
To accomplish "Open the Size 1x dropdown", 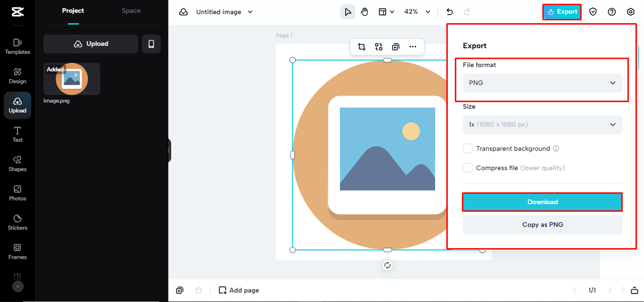I will click(542, 124).
